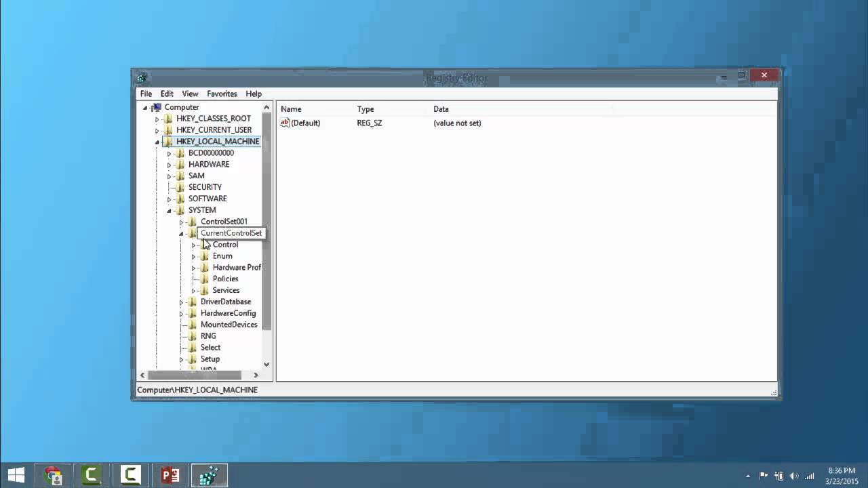Select the Control key label
The width and height of the screenshot is (868, 488).
pos(225,245)
